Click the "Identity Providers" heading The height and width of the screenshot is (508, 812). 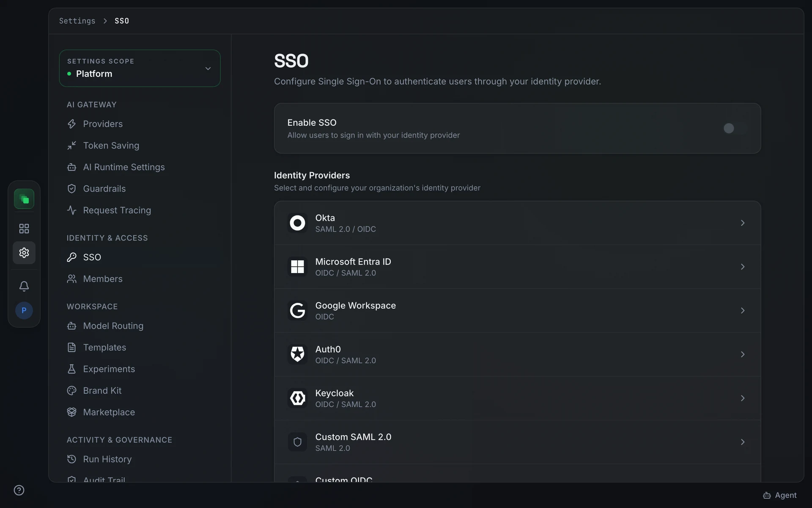pyautogui.click(x=312, y=175)
